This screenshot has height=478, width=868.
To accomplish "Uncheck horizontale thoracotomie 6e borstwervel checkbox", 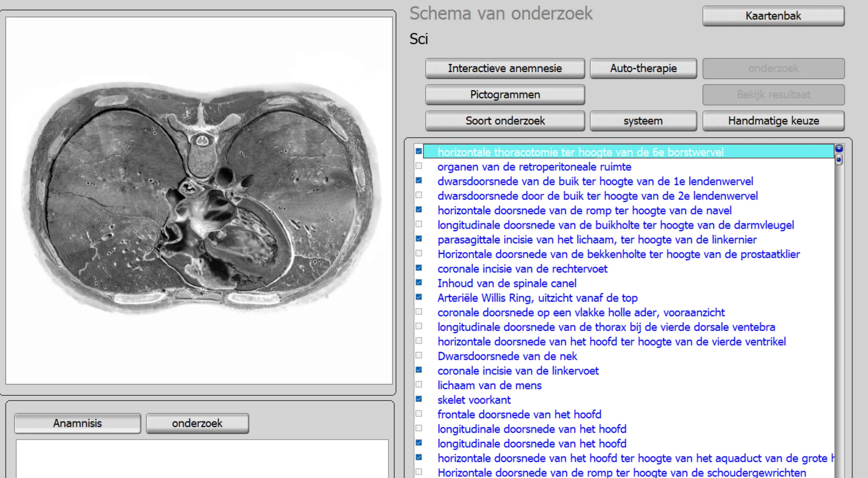I will [x=419, y=151].
